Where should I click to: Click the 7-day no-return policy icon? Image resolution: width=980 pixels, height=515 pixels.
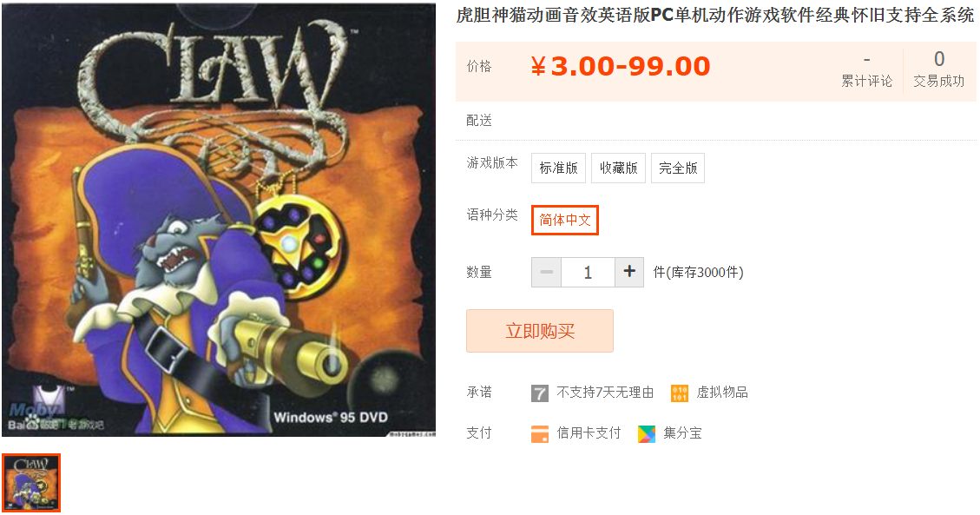click(539, 393)
